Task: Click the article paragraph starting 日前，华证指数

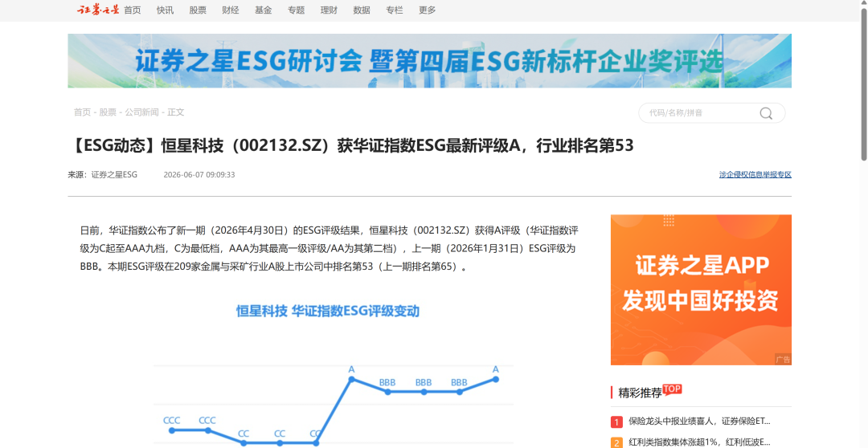Action: click(x=329, y=248)
